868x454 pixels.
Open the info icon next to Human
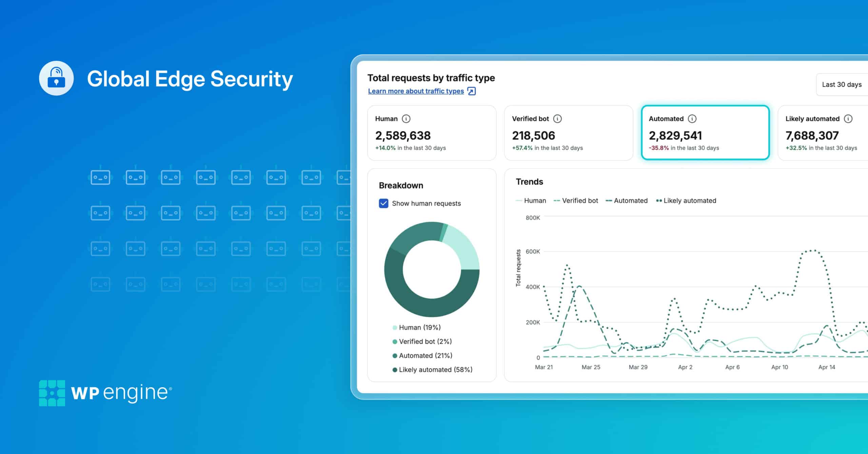pos(406,119)
